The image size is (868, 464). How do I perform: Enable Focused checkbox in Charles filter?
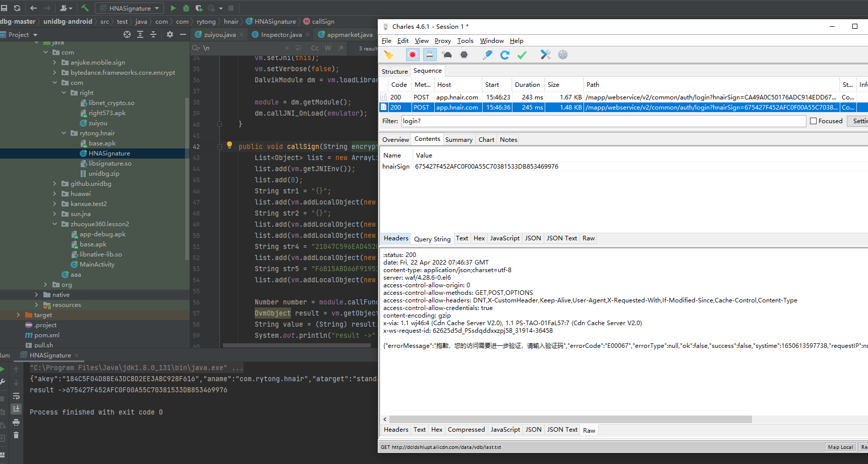pos(813,121)
